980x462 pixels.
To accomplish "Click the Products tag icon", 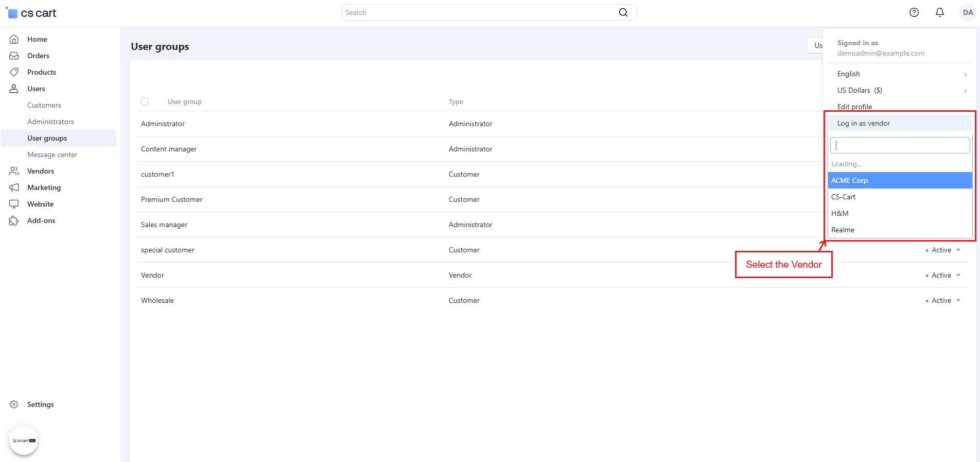I will [14, 72].
